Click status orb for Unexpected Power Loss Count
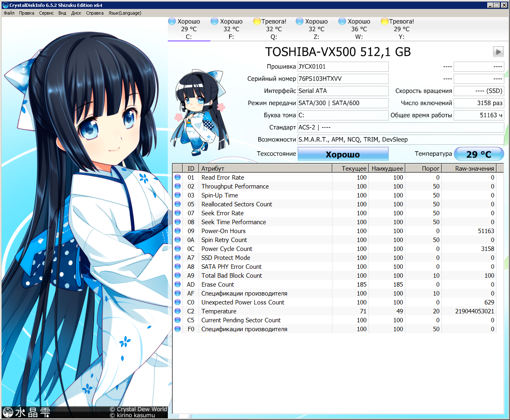Screen dimensions: 510x420 pyautogui.click(x=178, y=302)
